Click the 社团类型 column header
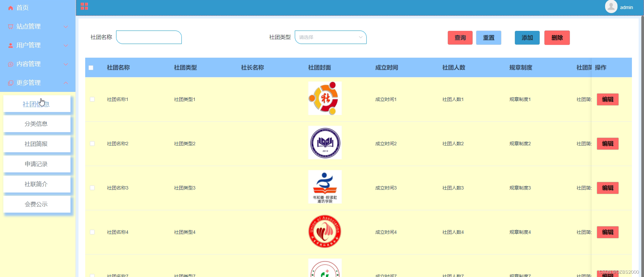This screenshot has height=277, width=644. [185, 68]
